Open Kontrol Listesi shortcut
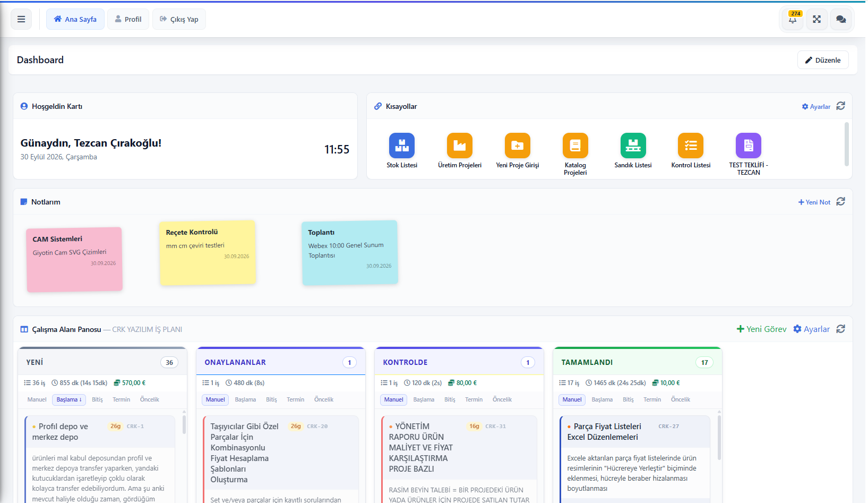Screen dimensions: 868x503 click(x=691, y=151)
